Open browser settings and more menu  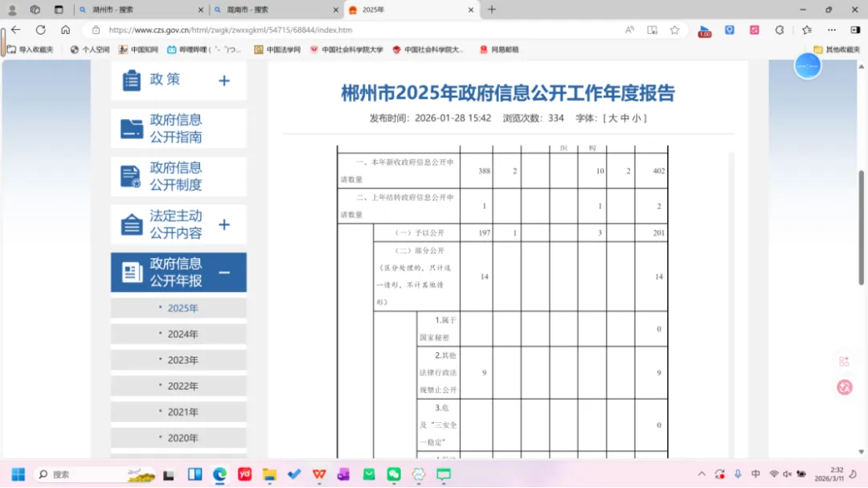tap(832, 30)
